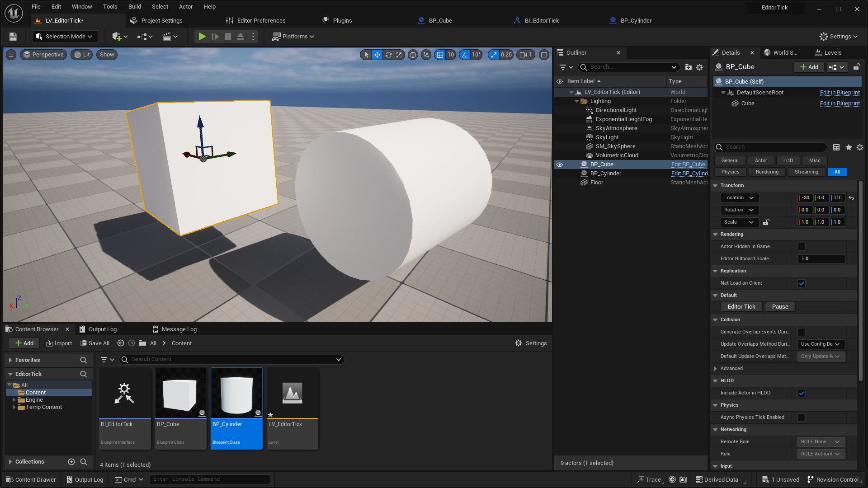The height and width of the screenshot is (488, 868).
Task: Collapse the Transform section
Action: [715, 186]
